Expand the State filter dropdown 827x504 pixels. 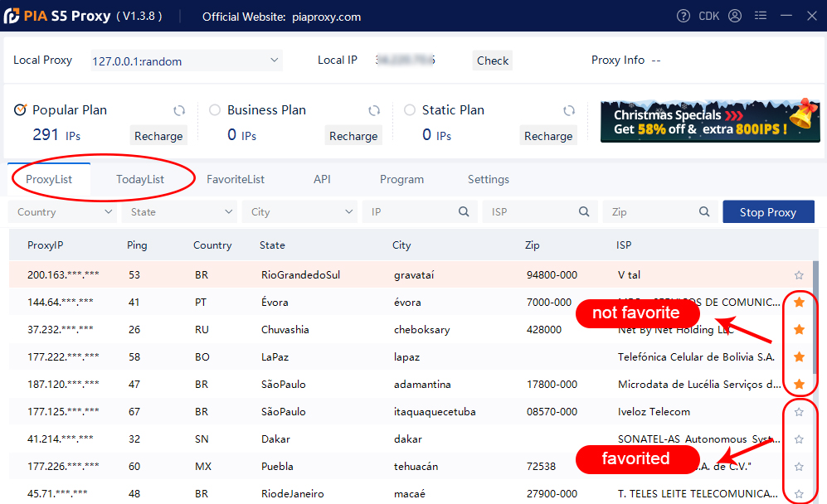[x=179, y=211]
